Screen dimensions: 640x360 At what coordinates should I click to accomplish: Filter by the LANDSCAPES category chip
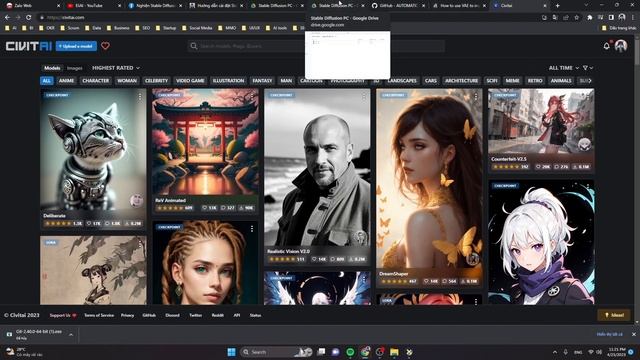(402, 81)
